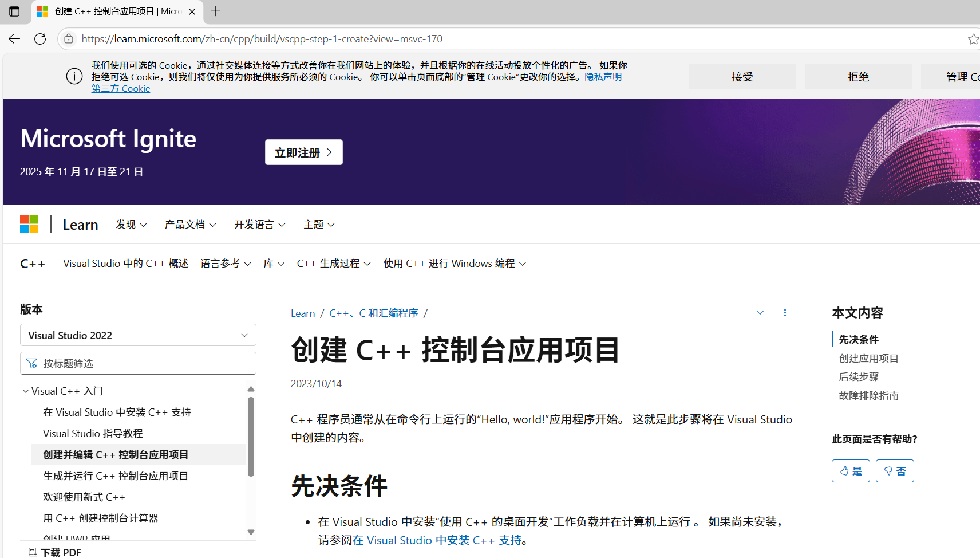Add this page to favorites star
Viewport: 980px width, 558px height.
[x=973, y=39]
